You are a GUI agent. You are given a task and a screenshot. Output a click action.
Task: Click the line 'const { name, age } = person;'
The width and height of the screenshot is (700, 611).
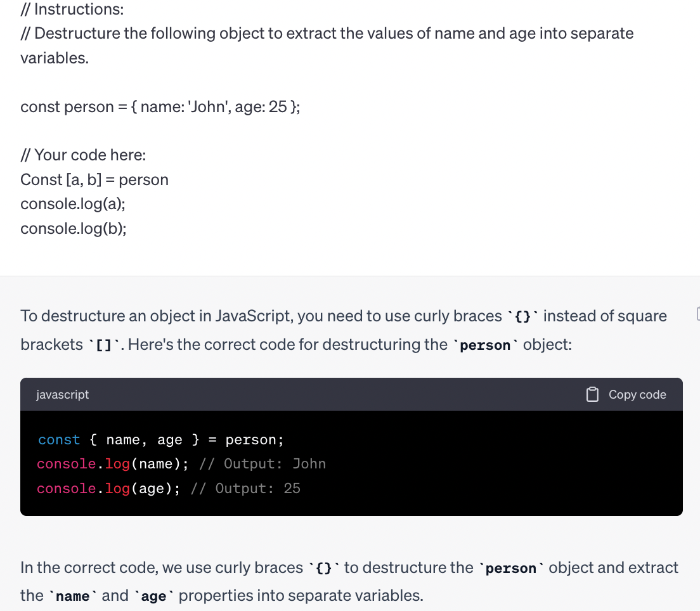(160, 440)
